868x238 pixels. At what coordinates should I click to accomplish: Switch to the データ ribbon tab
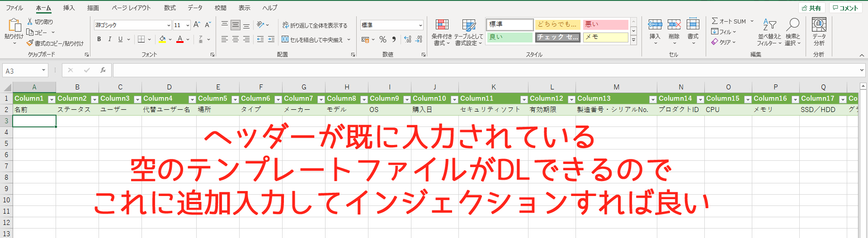(x=195, y=8)
